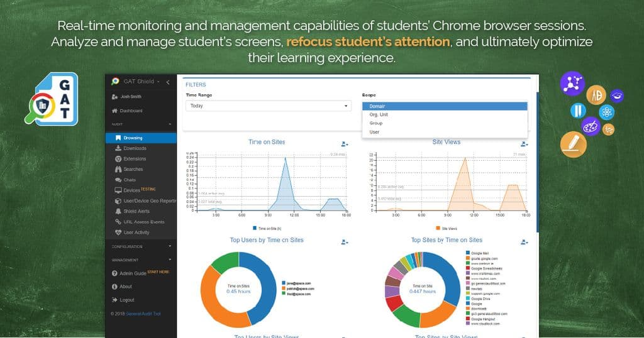Open export menu on Top Sites by Time on Sites

(x=524, y=242)
